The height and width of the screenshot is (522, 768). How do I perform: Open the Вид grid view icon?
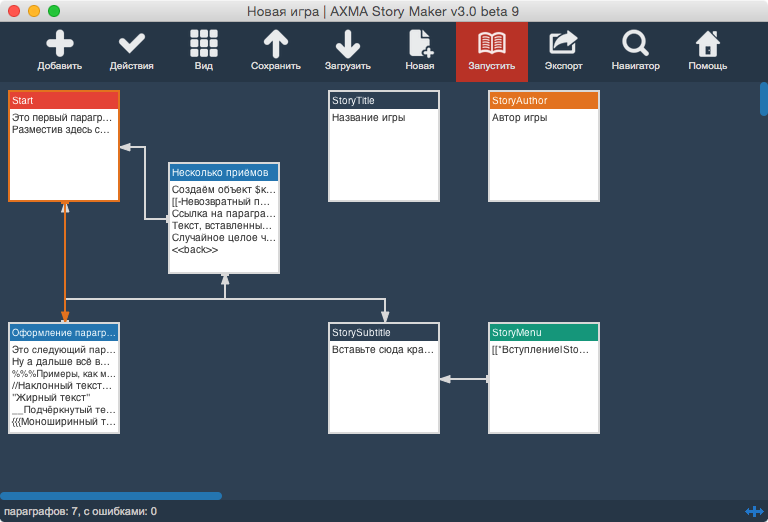pyautogui.click(x=204, y=43)
